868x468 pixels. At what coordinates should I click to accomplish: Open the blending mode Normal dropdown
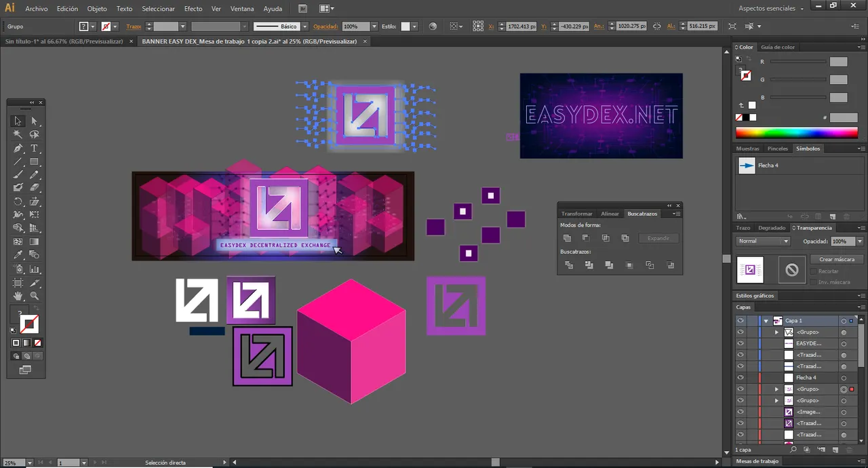[764, 241]
